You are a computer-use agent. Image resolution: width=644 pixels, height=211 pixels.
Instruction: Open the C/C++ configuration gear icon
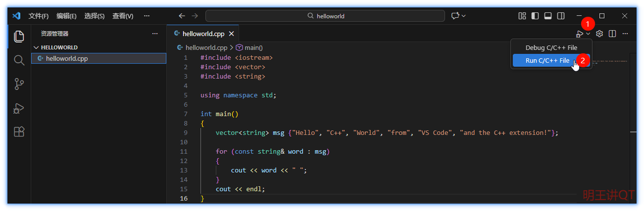(x=599, y=34)
